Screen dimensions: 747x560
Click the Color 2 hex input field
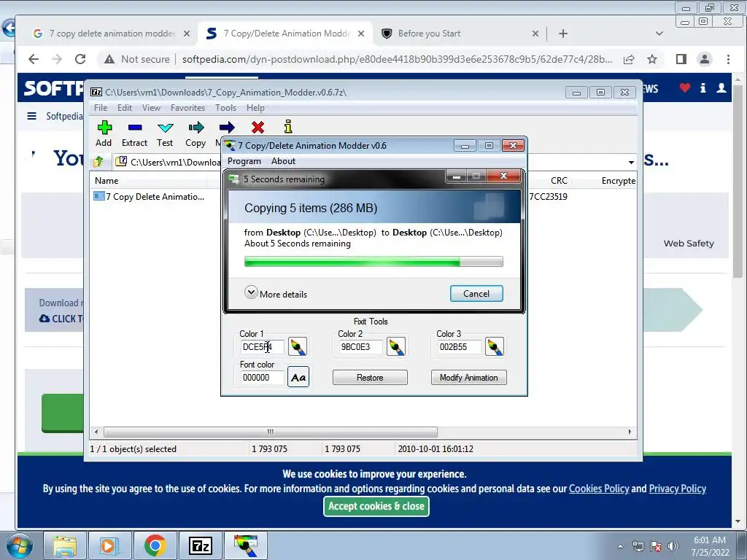[360, 346]
